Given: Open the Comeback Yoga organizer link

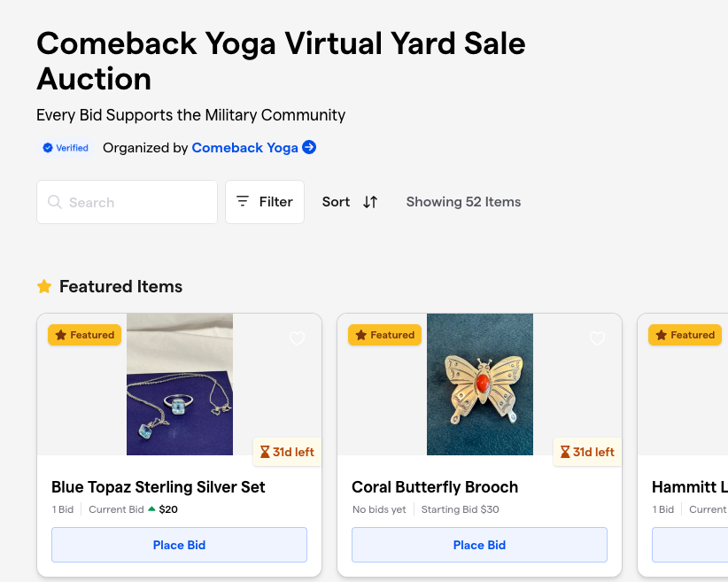Looking at the screenshot, I should (x=244, y=148).
